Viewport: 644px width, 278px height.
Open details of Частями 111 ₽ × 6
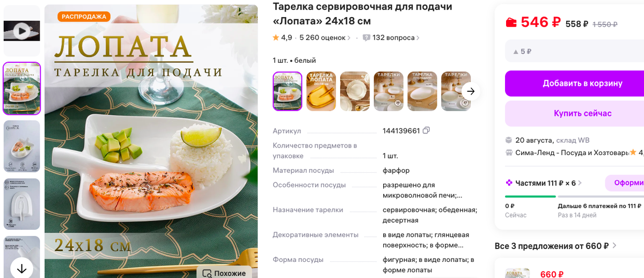[x=544, y=183]
